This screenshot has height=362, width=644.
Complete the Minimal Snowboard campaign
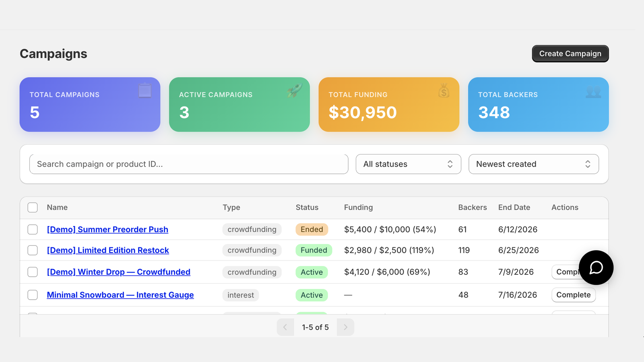coord(573,295)
